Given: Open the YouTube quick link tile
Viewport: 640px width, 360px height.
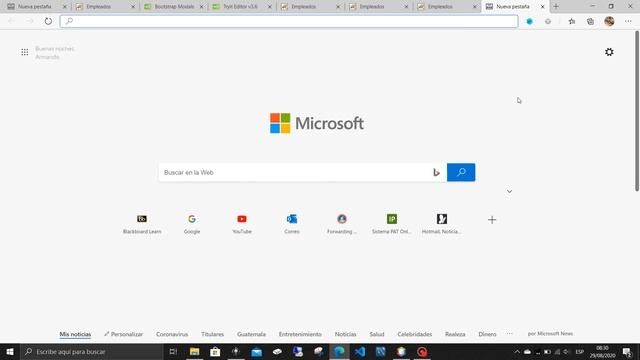Looking at the screenshot, I should point(242,224).
